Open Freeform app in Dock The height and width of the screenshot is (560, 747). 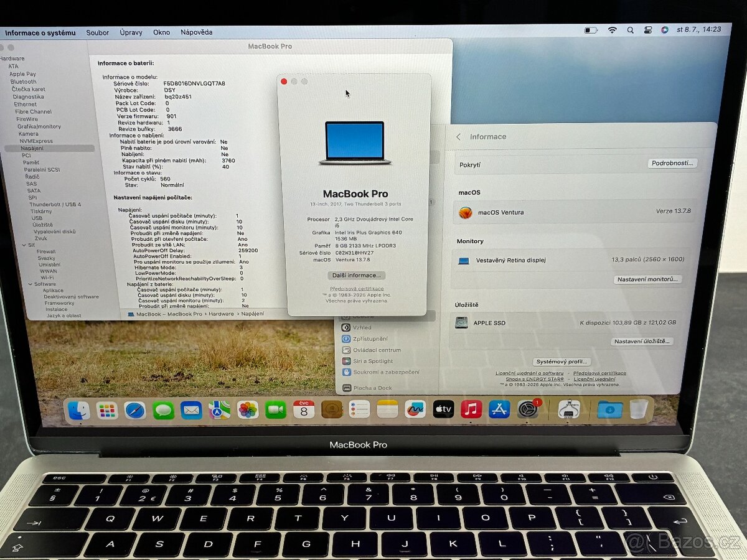pos(415,409)
